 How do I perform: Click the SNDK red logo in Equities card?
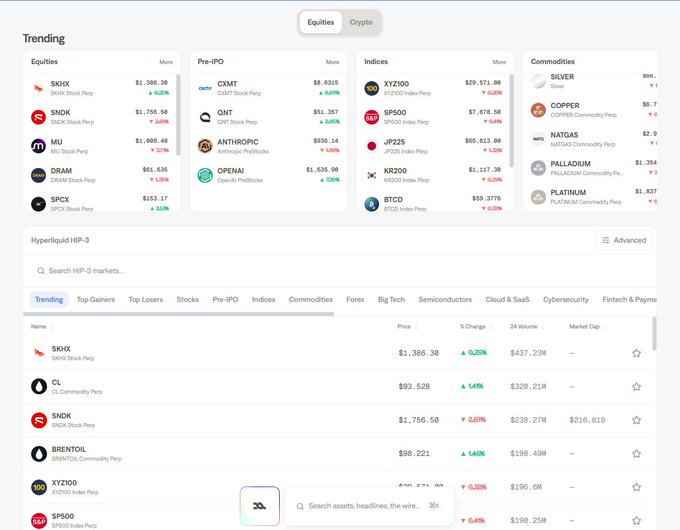pos(39,117)
